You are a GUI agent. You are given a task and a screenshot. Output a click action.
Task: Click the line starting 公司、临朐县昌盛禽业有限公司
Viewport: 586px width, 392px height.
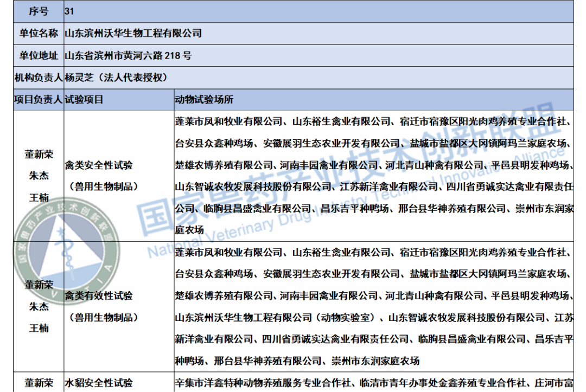pyautogui.click(x=374, y=209)
